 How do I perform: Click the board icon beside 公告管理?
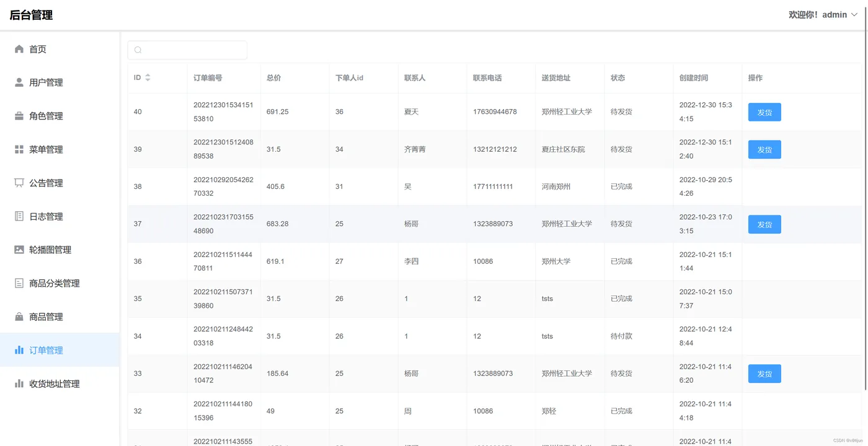coord(19,183)
